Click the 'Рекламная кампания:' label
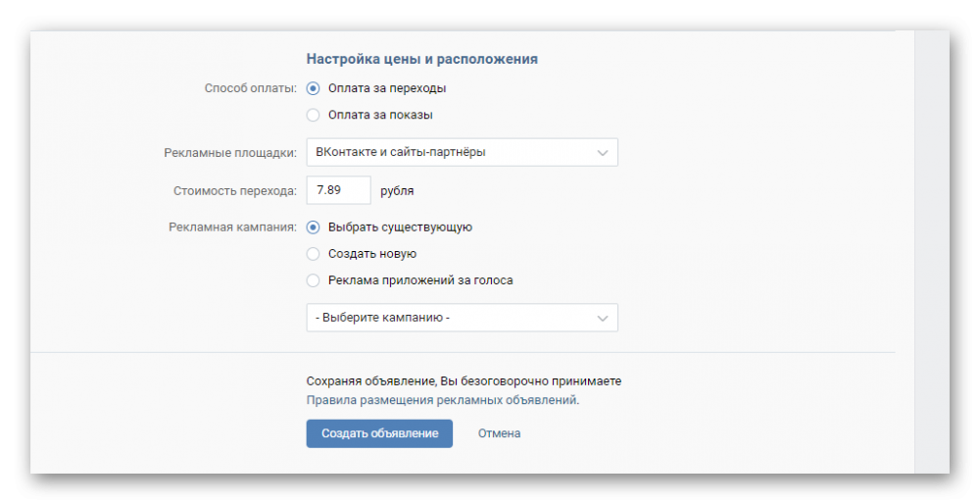Image resolution: width=980 pixels, height=504 pixels. click(232, 227)
